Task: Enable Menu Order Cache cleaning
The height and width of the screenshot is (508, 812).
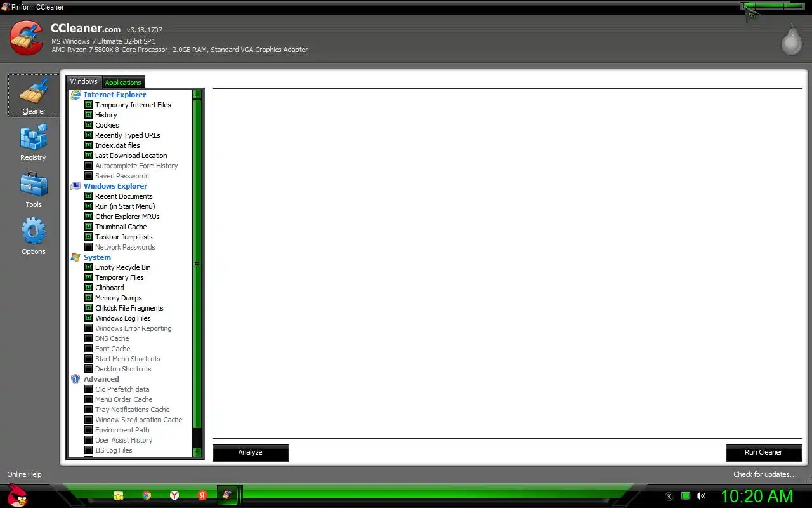Action: (89, 399)
